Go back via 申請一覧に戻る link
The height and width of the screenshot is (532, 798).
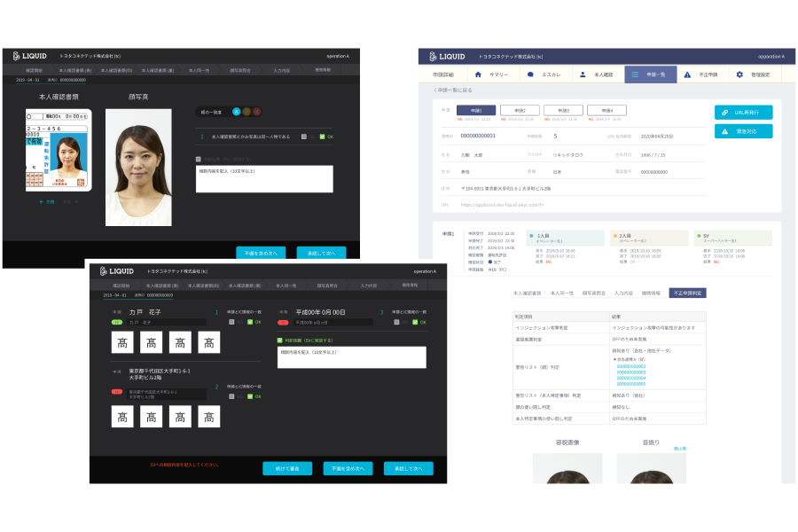[452, 90]
